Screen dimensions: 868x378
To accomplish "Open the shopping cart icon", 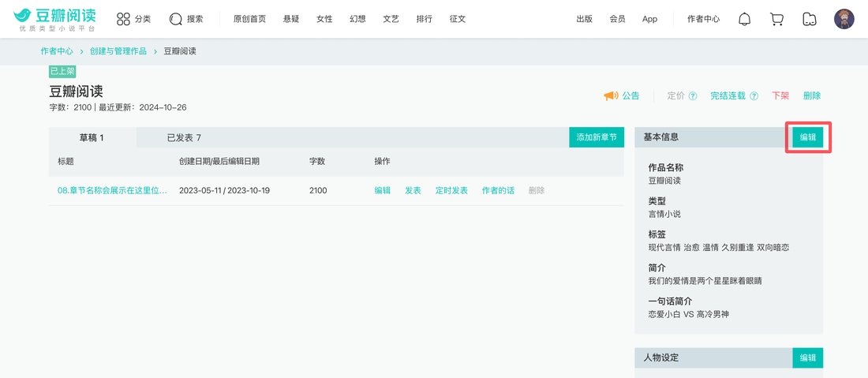I will pos(776,19).
